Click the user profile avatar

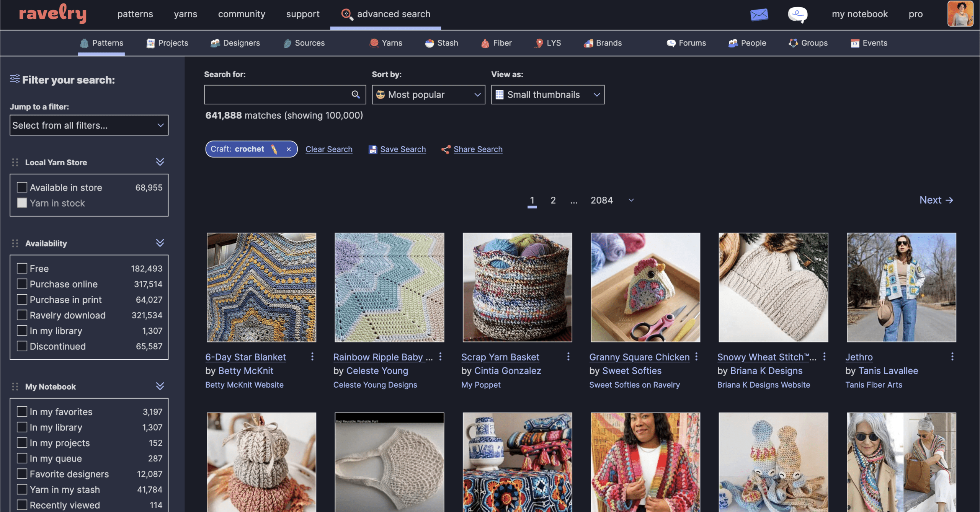[x=960, y=14]
